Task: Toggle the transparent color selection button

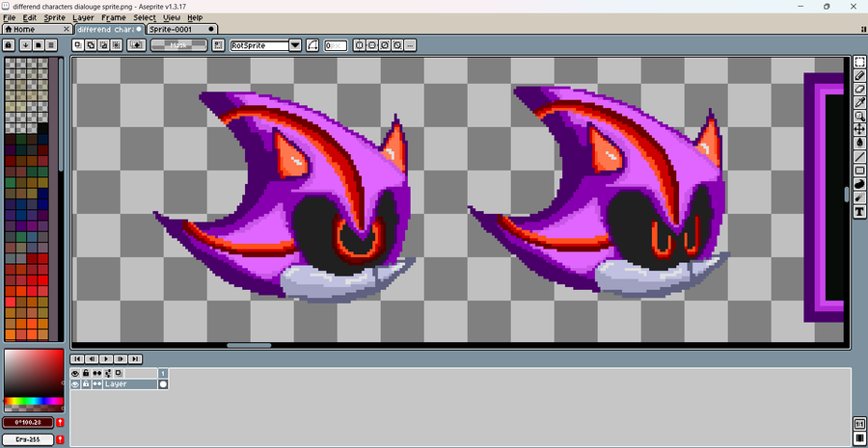Action: [x=136, y=45]
